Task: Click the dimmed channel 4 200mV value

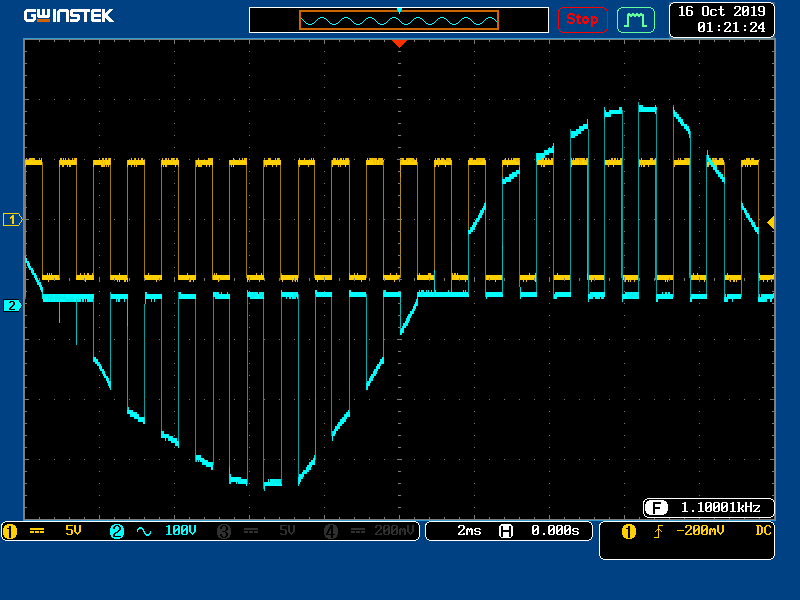Action: [394, 531]
